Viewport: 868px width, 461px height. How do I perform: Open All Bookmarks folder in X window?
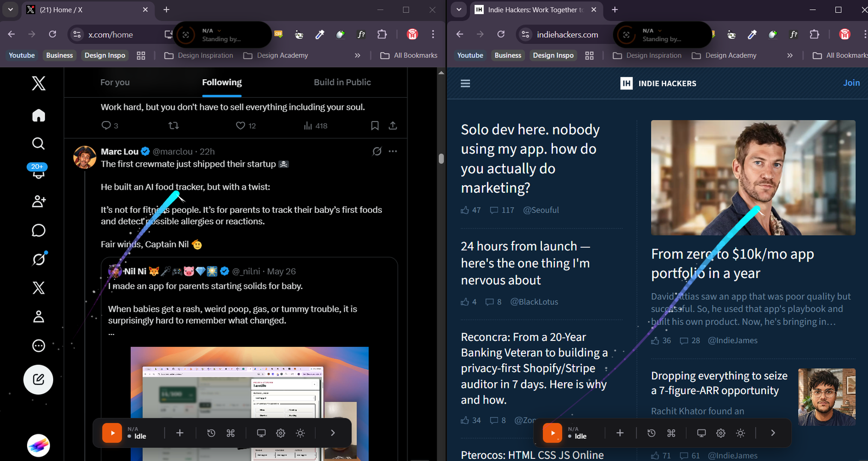tap(409, 55)
